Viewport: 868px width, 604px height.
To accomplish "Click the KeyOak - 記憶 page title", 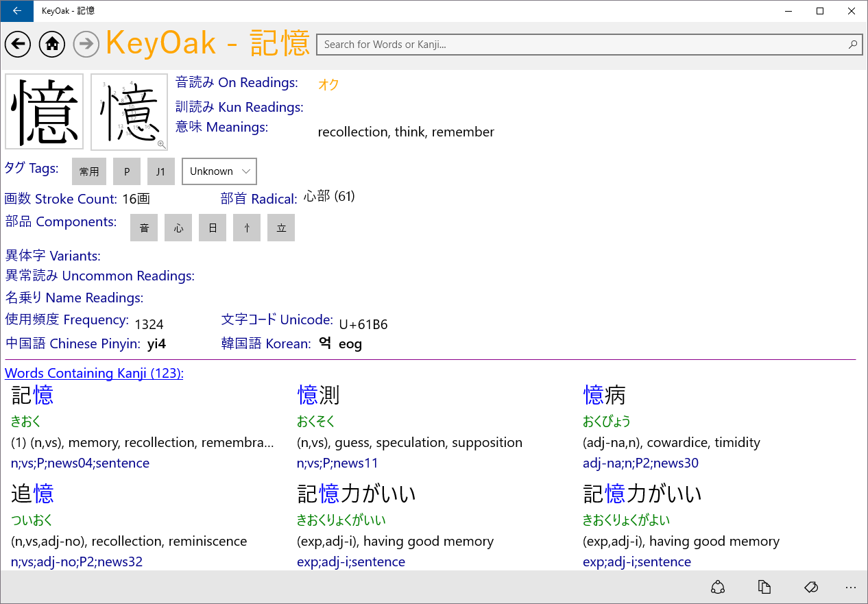I will click(x=208, y=43).
